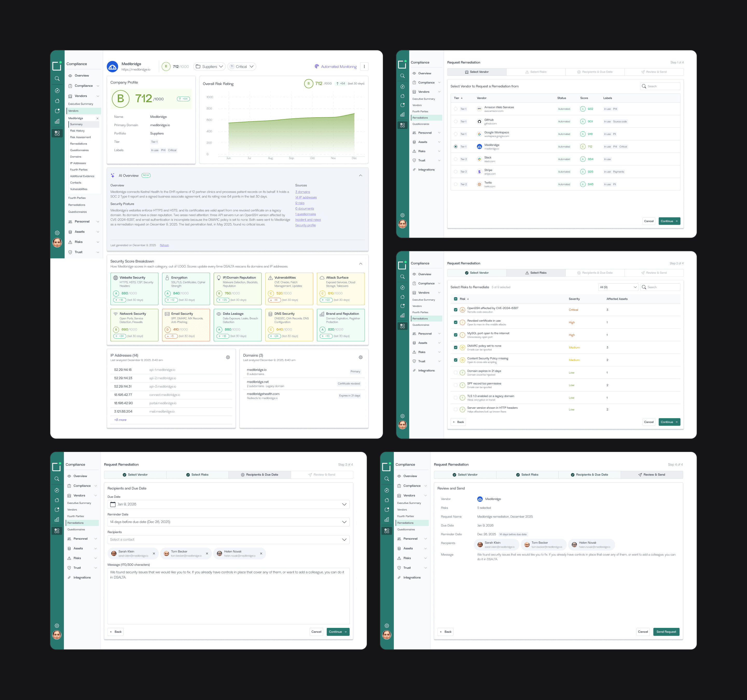Open the Critical tier dropdown in Medibridge header
The height and width of the screenshot is (700, 747).
(242, 66)
